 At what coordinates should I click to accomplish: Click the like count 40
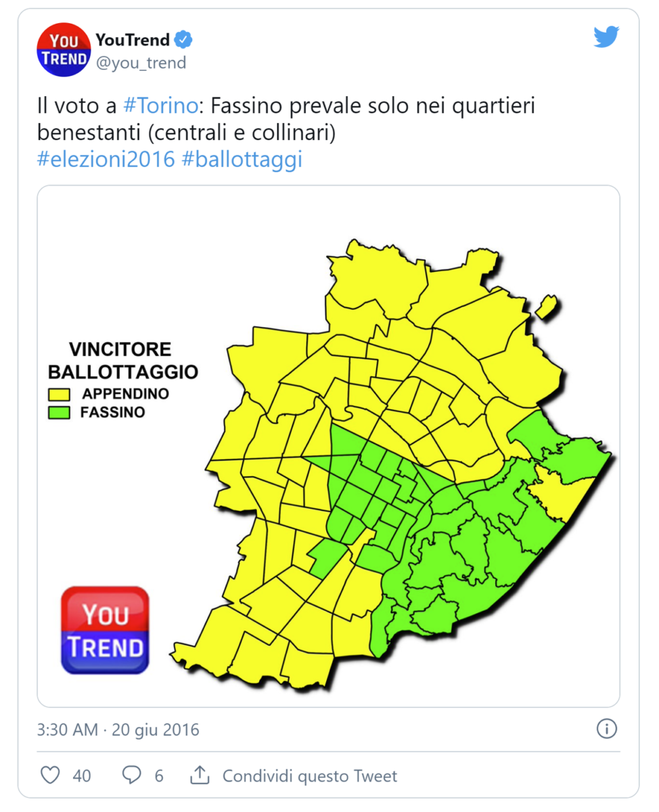[82, 775]
